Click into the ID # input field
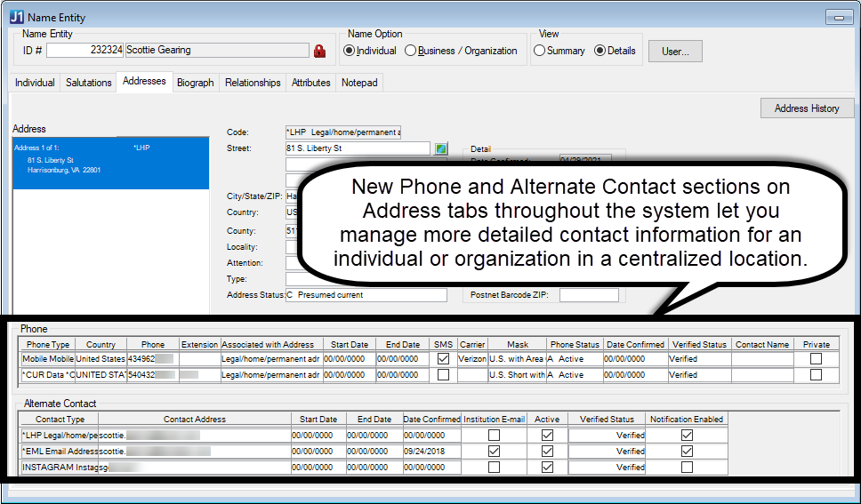This screenshot has width=861, height=504. tap(84, 51)
